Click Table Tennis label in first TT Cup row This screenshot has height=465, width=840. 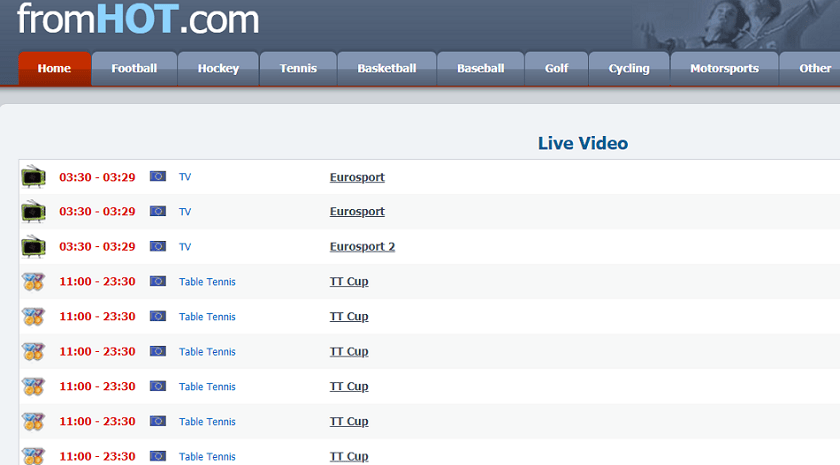[207, 282]
